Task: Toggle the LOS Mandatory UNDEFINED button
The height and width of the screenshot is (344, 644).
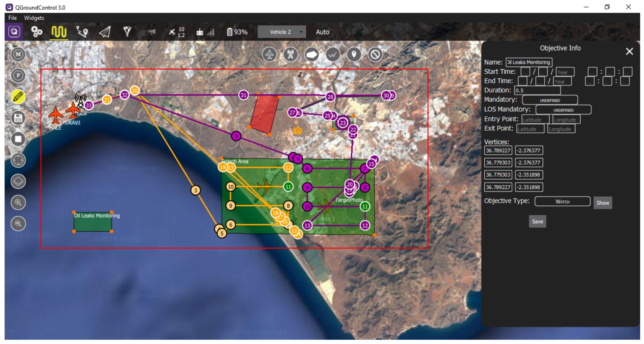Action: pyautogui.click(x=563, y=110)
